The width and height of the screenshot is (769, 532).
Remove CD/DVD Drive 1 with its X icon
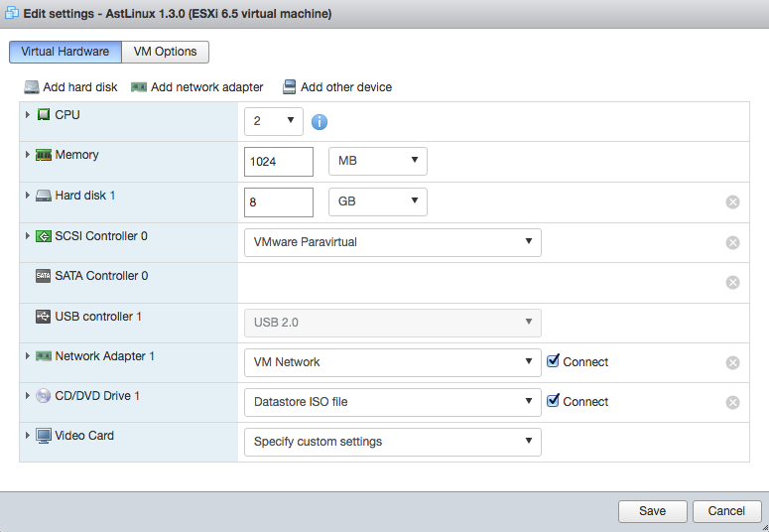732,402
